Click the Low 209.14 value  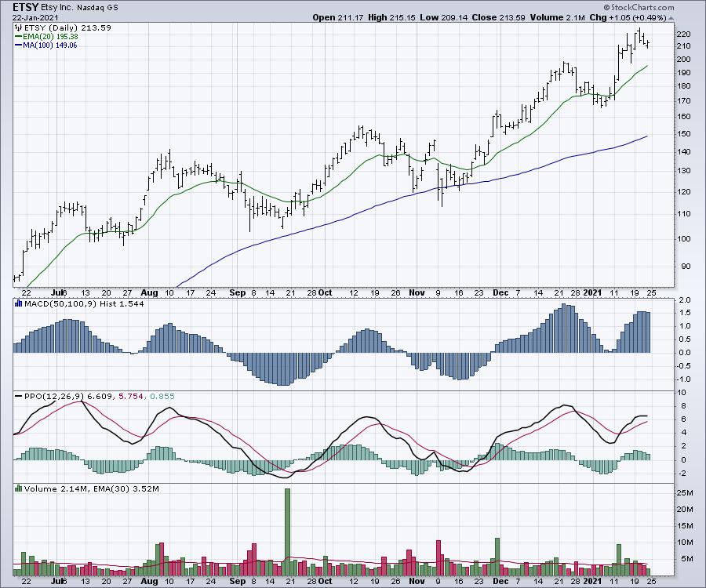[443, 17]
